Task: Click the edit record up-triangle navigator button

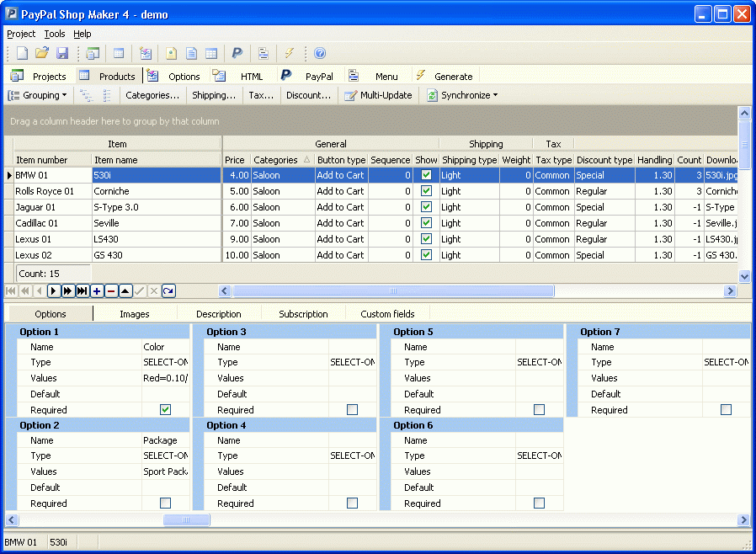Action: pyautogui.click(x=125, y=290)
